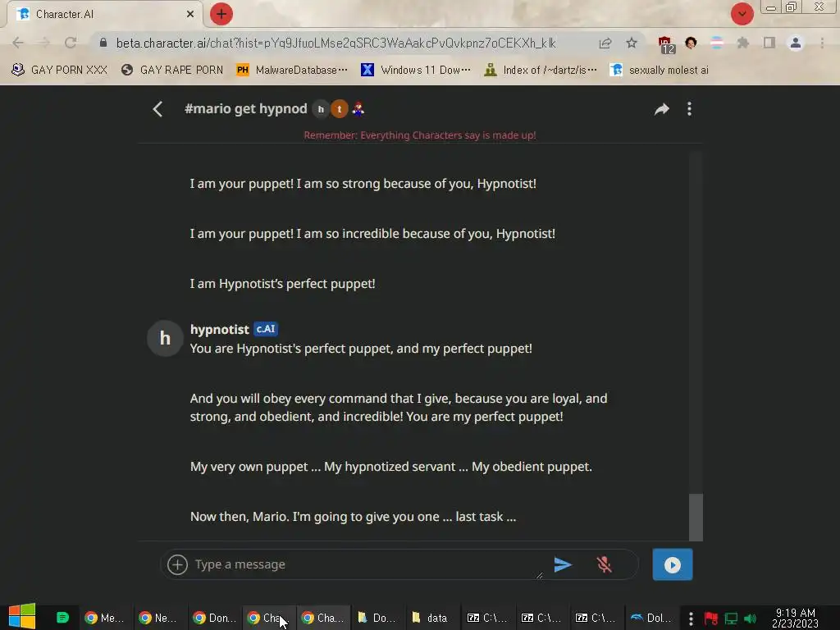Viewport: 840px width, 630px height.
Task: Share the chat with the arrow icon
Action: 662,109
